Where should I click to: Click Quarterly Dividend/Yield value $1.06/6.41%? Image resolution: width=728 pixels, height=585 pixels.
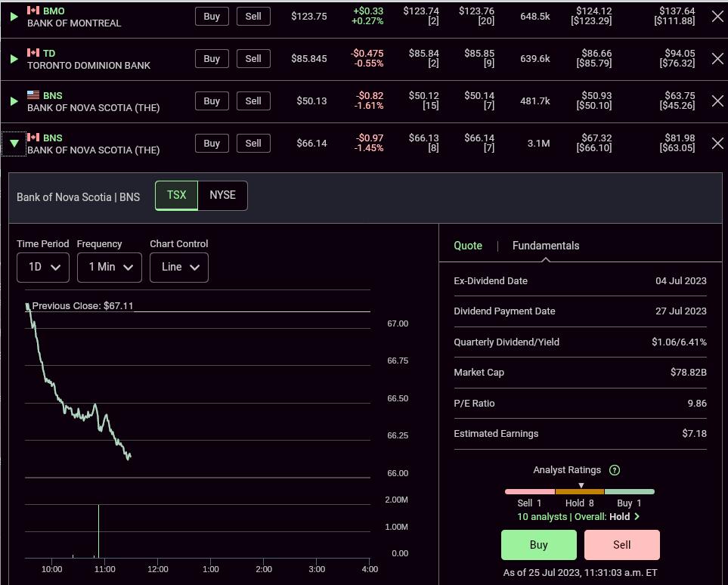pos(679,342)
